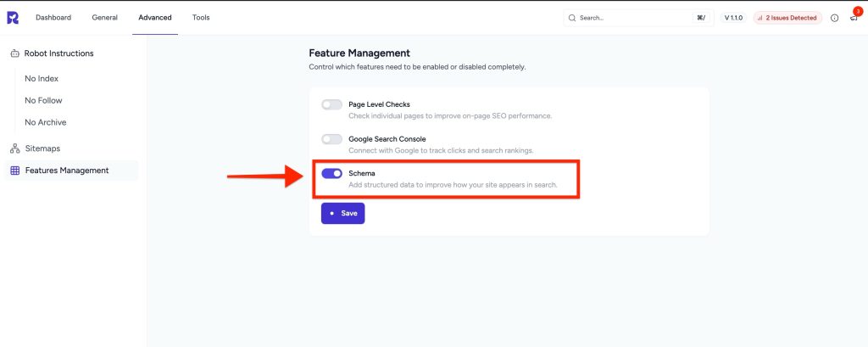Switch to the Dashboard tab
Viewport: 868px width, 347px height.
coord(53,18)
